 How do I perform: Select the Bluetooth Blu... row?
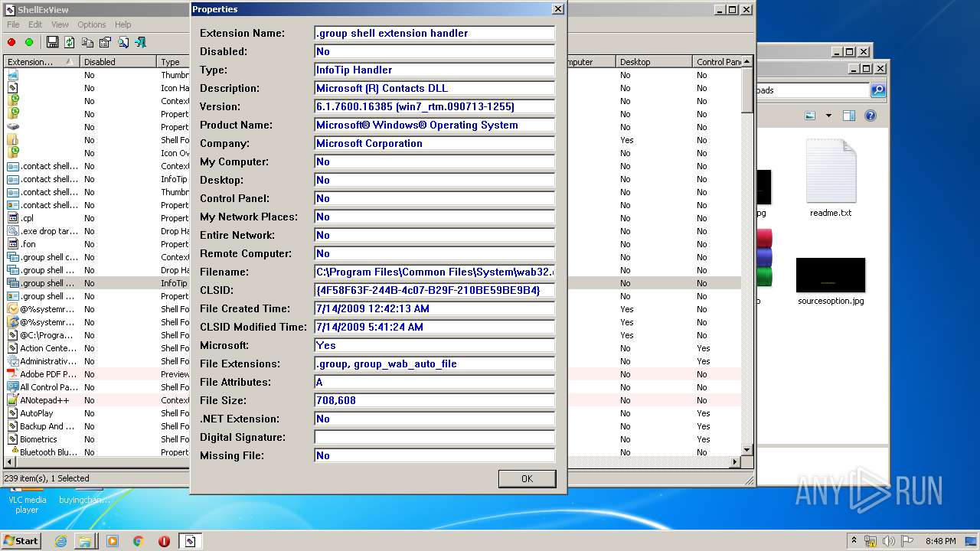371,452
